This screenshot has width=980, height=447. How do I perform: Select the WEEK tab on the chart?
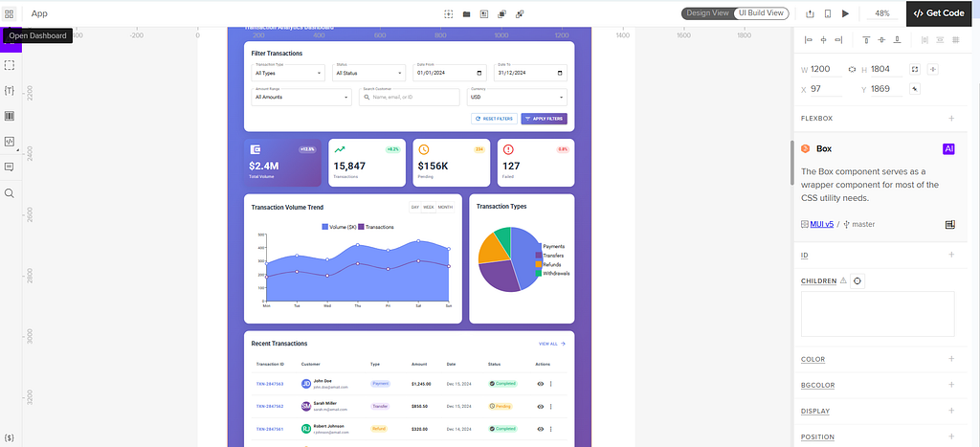[x=428, y=208]
